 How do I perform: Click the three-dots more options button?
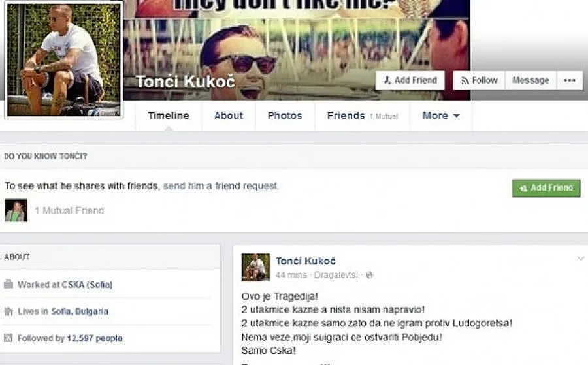pos(570,80)
